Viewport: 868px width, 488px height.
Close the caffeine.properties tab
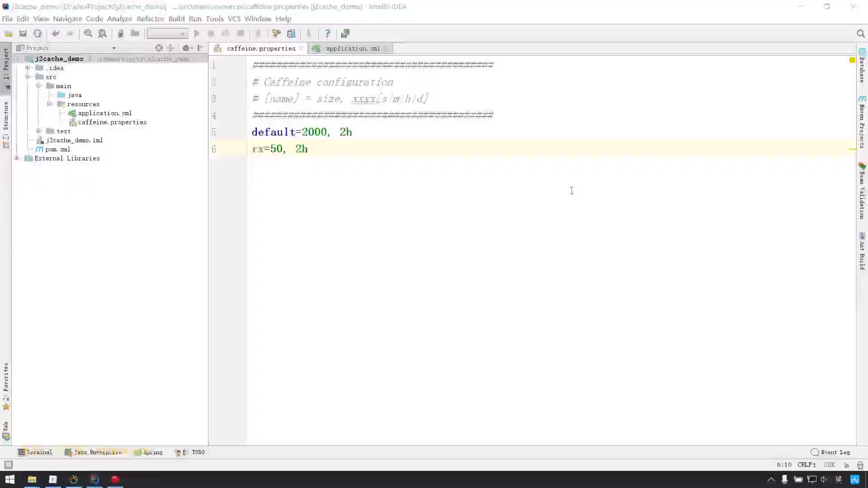point(301,48)
